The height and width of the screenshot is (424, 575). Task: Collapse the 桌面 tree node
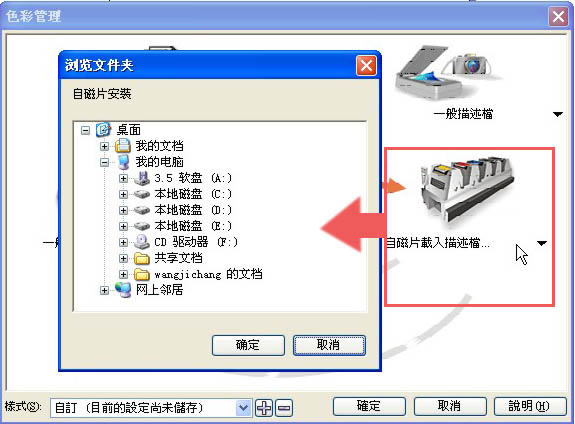[85, 130]
